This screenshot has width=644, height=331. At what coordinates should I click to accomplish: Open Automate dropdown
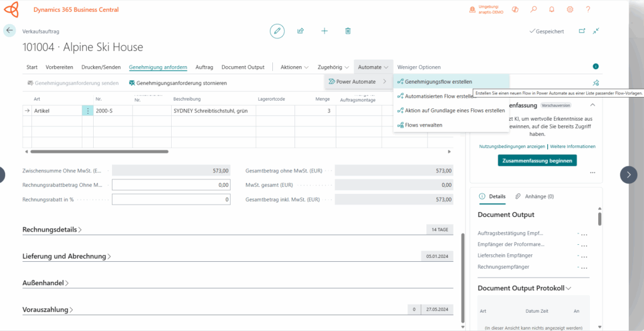[374, 67]
